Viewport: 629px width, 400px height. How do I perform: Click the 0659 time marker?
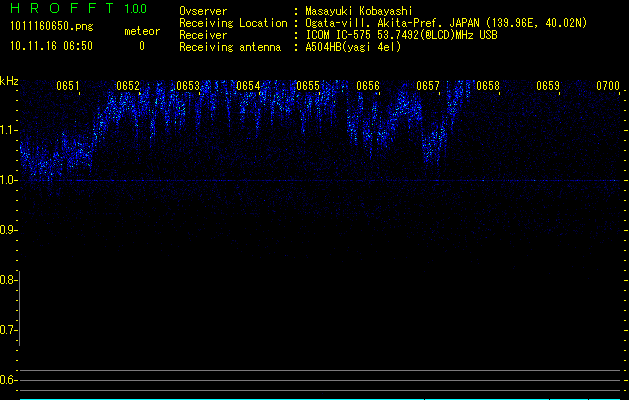pos(548,86)
